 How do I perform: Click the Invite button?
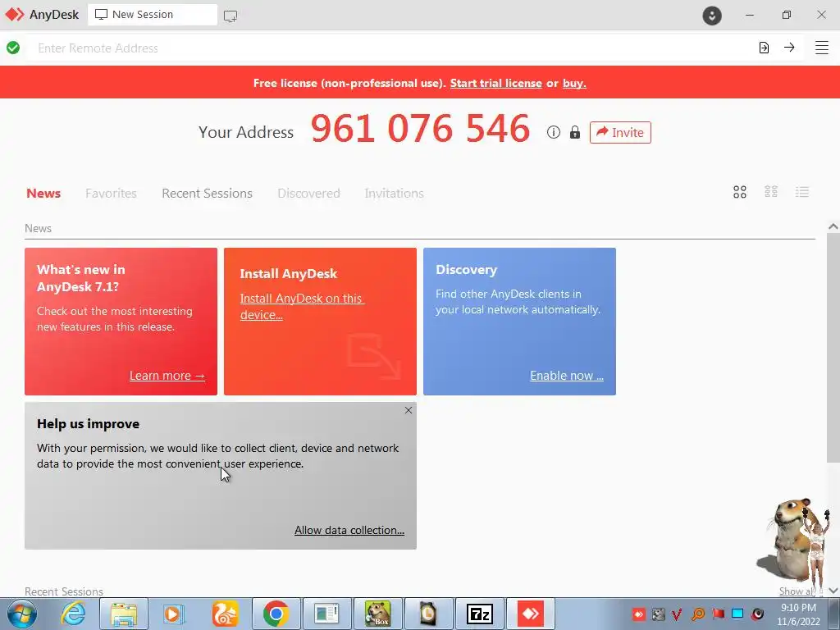(x=620, y=132)
